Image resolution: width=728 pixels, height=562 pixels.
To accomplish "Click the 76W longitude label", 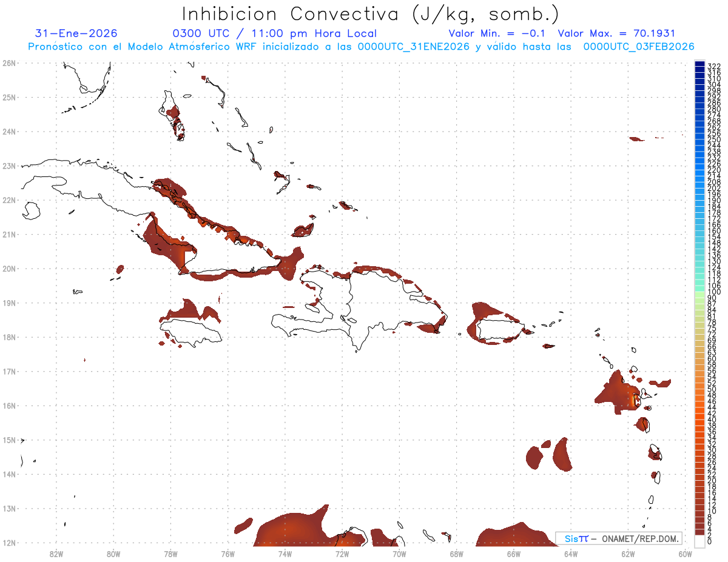I will pos(228,553).
